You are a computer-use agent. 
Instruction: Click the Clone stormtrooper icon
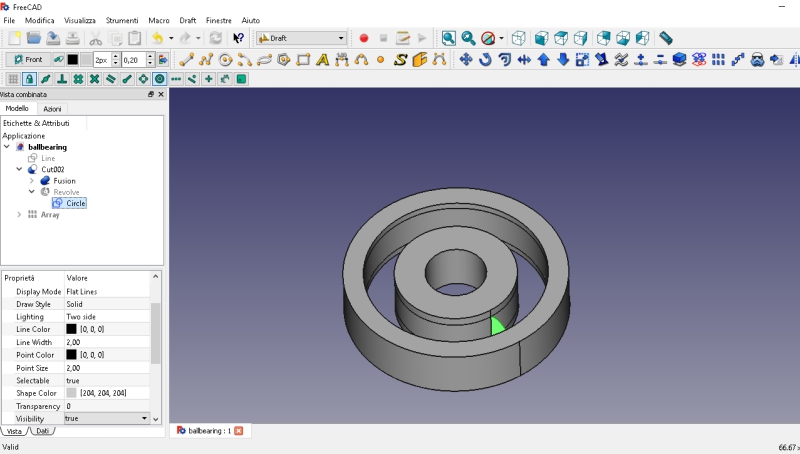(757, 60)
